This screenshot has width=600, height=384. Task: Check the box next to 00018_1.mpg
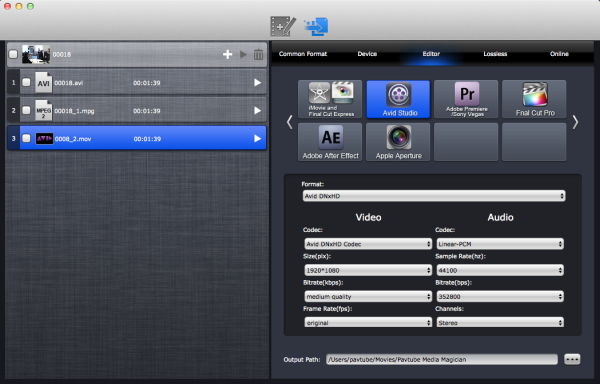click(26, 111)
